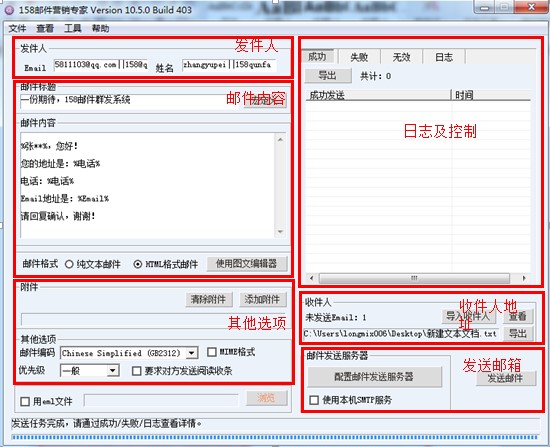Viewport: 550px width, 447px height.
Task: Click the recipient file path field
Action: [x=401, y=334]
